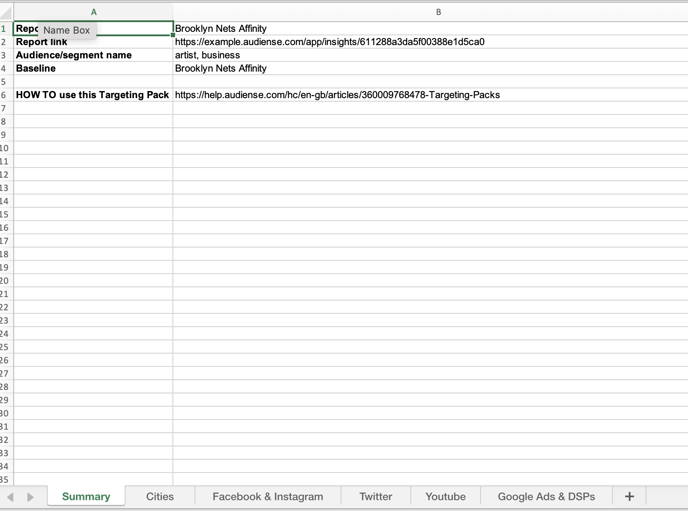
Task: Select all cells via the corner triangle
Action: 6,12
